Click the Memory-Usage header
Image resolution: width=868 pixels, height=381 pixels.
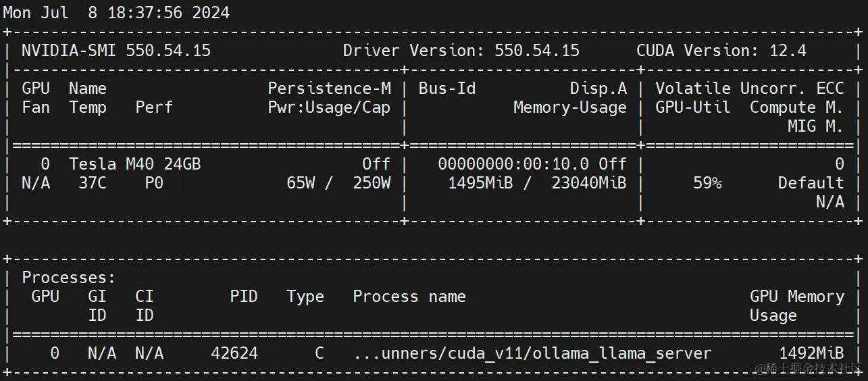coord(570,107)
